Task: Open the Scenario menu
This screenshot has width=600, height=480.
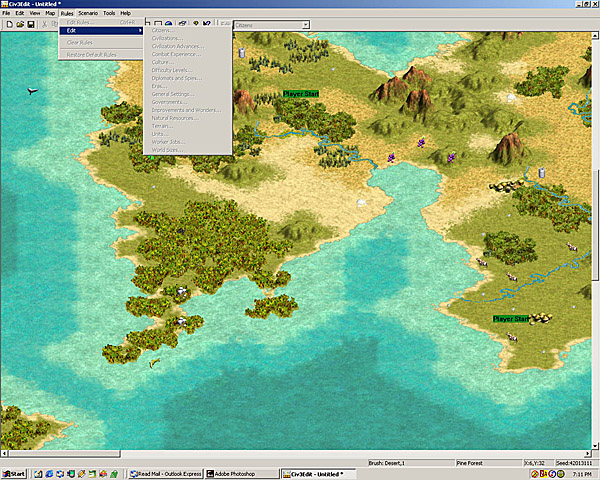Action: 89,13
